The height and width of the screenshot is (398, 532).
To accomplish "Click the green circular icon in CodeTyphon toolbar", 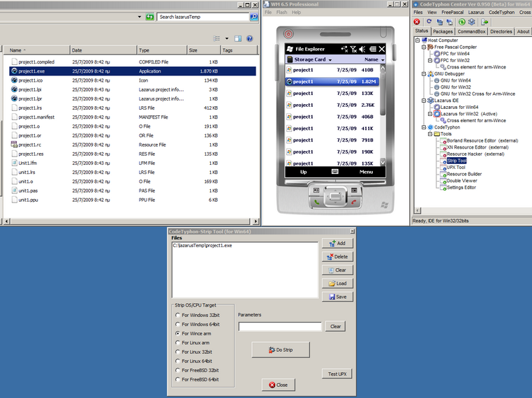I will 461,22.
